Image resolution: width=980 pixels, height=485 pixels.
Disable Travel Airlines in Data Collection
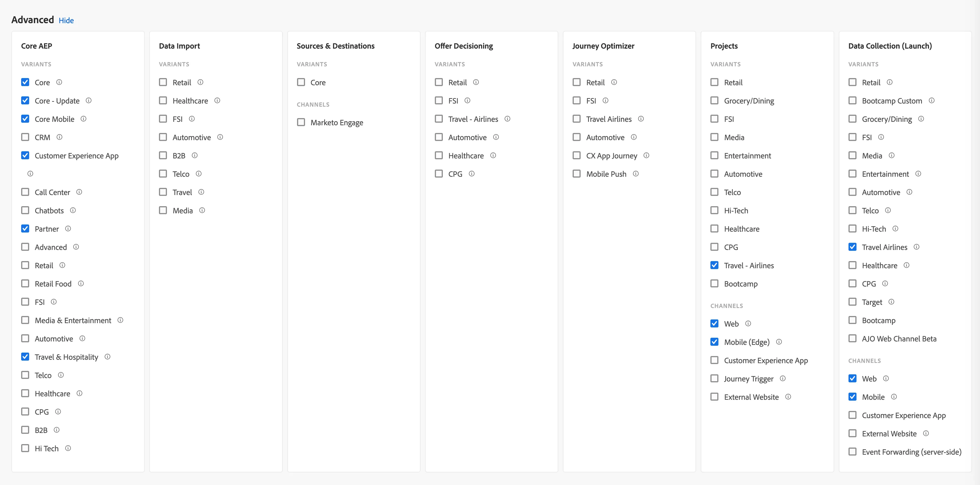pyautogui.click(x=852, y=247)
